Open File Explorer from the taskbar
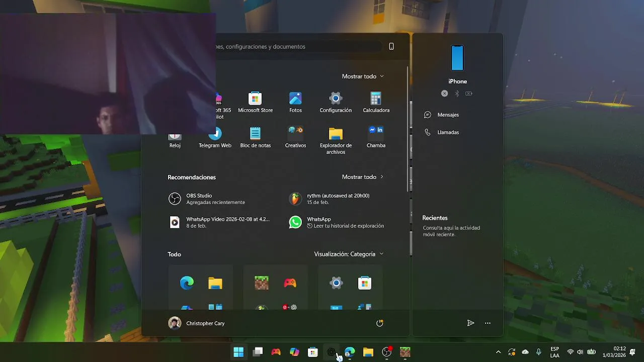Screen dimensions: 644x362 [368, 352]
